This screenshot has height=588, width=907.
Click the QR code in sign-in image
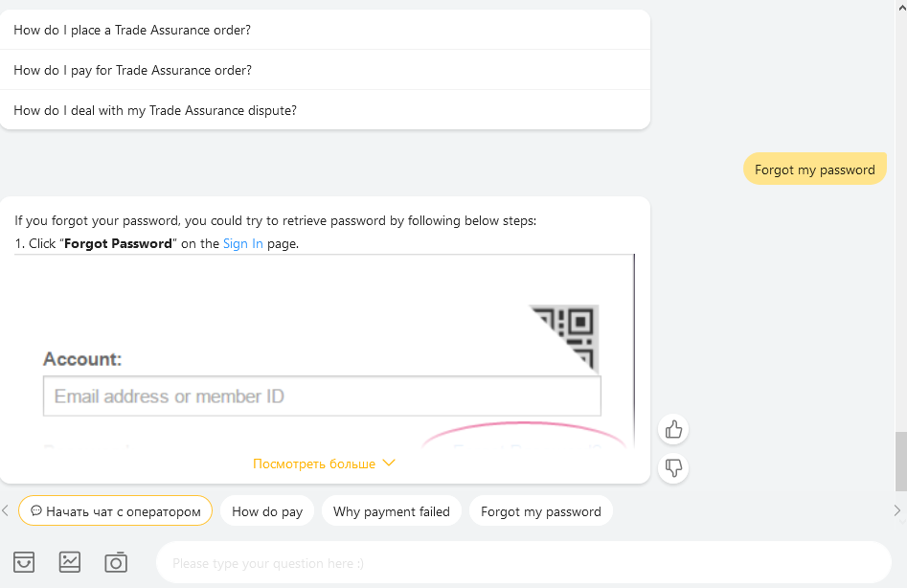tap(564, 339)
